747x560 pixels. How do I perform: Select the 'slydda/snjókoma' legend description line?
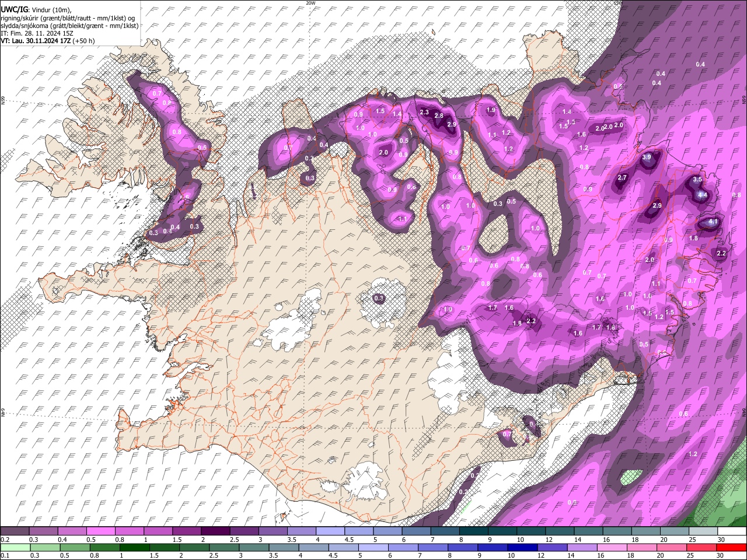point(69,26)
